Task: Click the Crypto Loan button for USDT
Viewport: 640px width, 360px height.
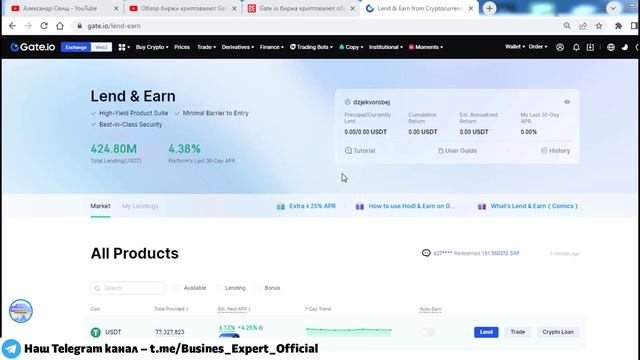Action: 558,332
